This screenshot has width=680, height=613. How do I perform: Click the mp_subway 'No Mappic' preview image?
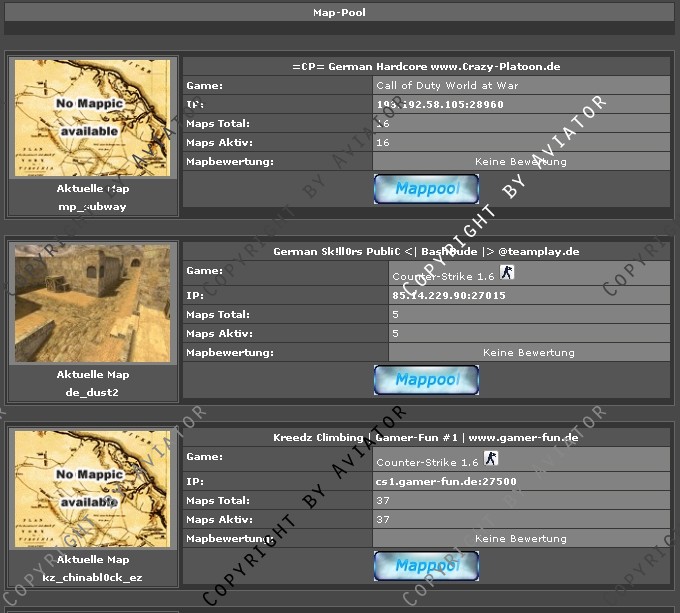pos(93,117)
